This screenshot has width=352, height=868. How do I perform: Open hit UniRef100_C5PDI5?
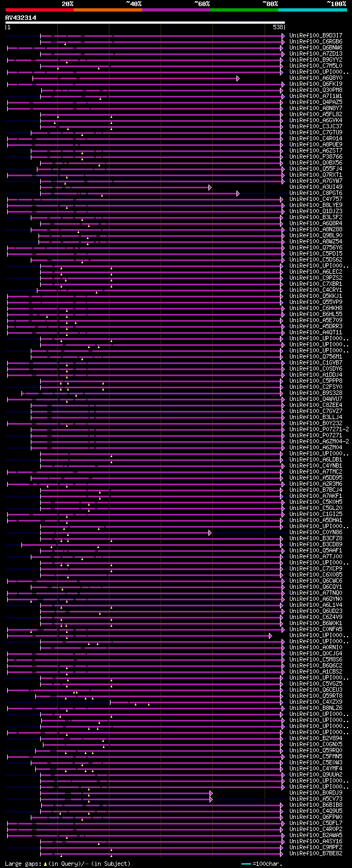click(x=316, y=253)
